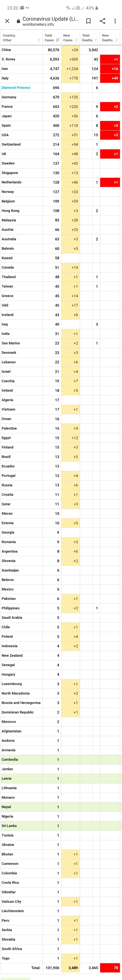Click sort arrows beside New Cases
Image resolution: width=122 pixels, height=980 pixels.
77,40
